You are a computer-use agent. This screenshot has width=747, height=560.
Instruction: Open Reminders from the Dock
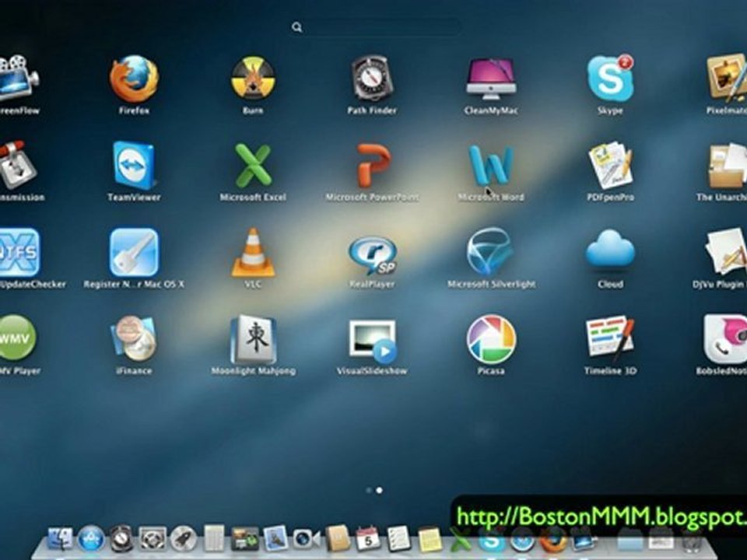pos(398,539)
